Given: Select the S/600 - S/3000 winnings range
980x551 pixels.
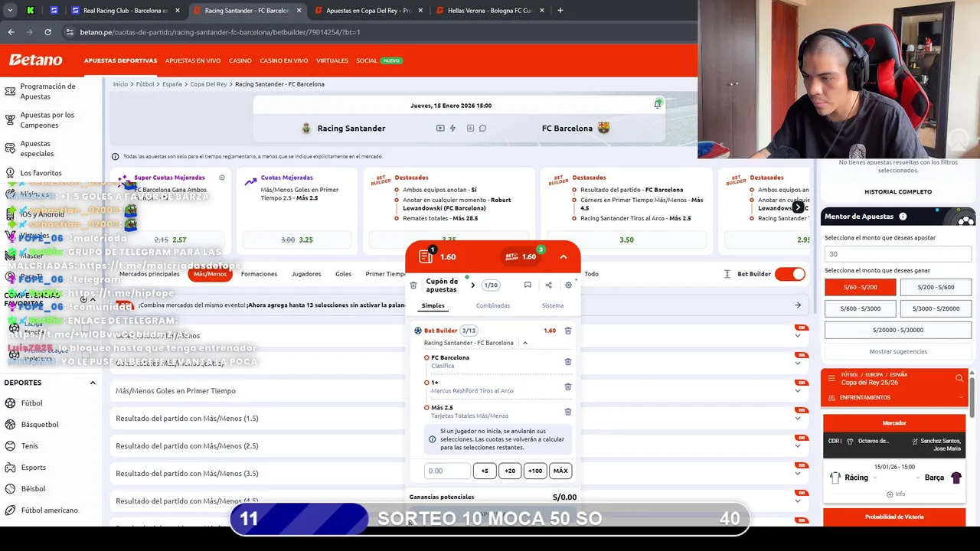Looking at the screenshot, I should (860, 308).
